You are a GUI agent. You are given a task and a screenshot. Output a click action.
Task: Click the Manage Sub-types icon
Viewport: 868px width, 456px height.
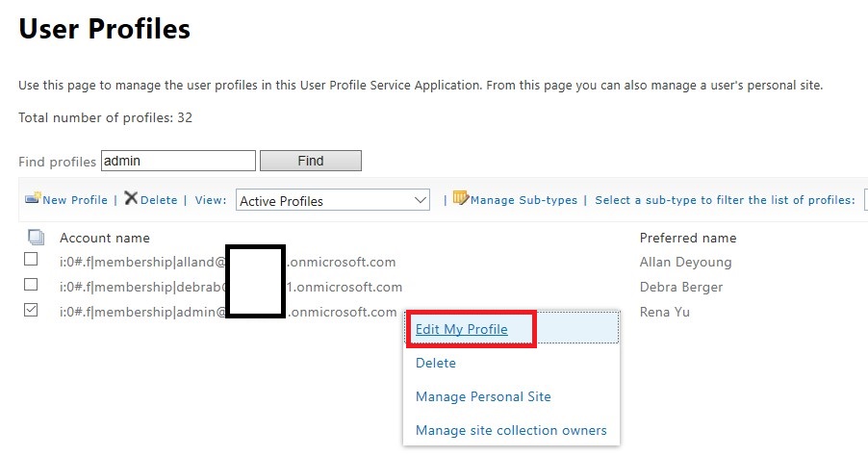pyautogui.click(x=461, y=197)
